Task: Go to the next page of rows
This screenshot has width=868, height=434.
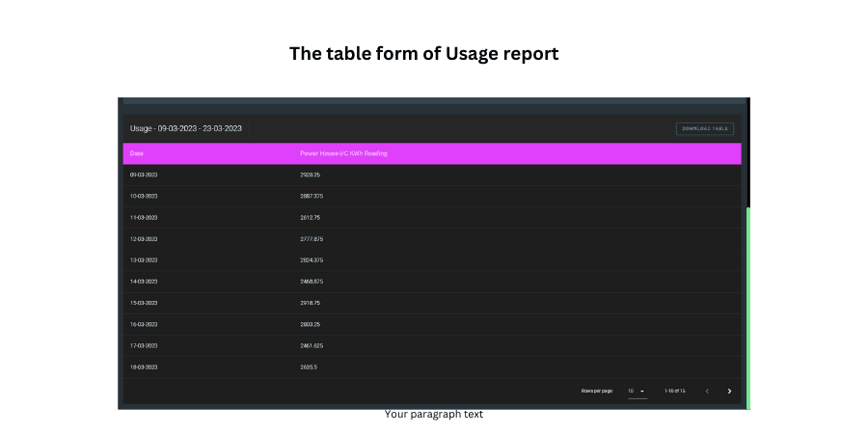Action: point(729,391)
